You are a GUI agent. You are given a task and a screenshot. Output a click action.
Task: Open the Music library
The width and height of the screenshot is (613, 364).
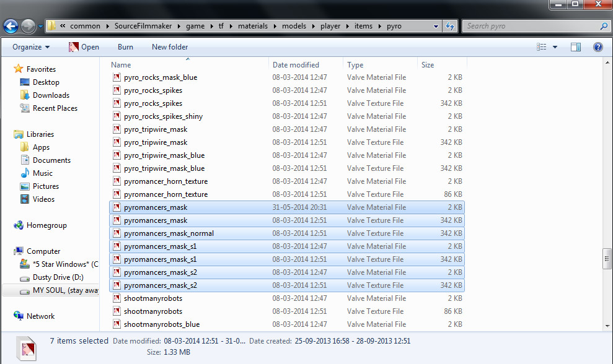click(x=43, y=173)
